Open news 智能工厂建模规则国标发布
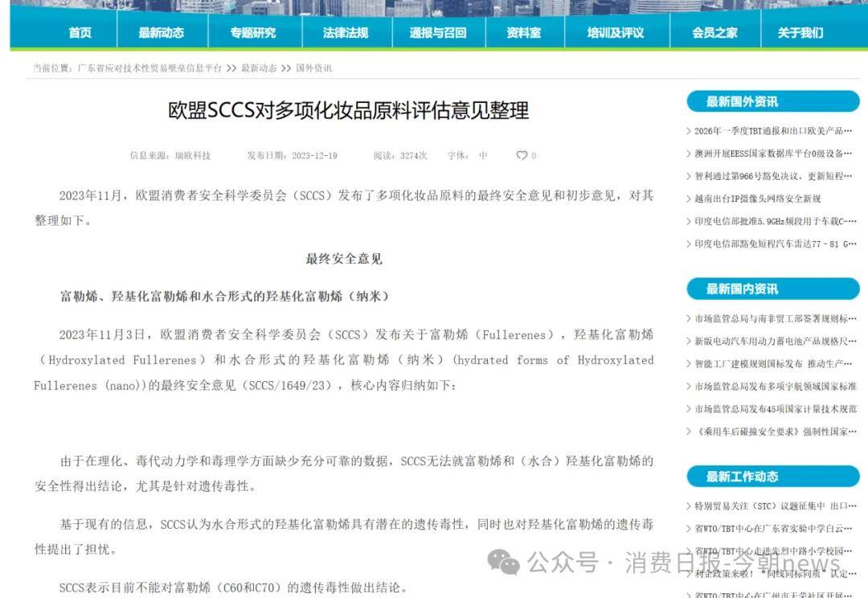 tap(773, 364)
